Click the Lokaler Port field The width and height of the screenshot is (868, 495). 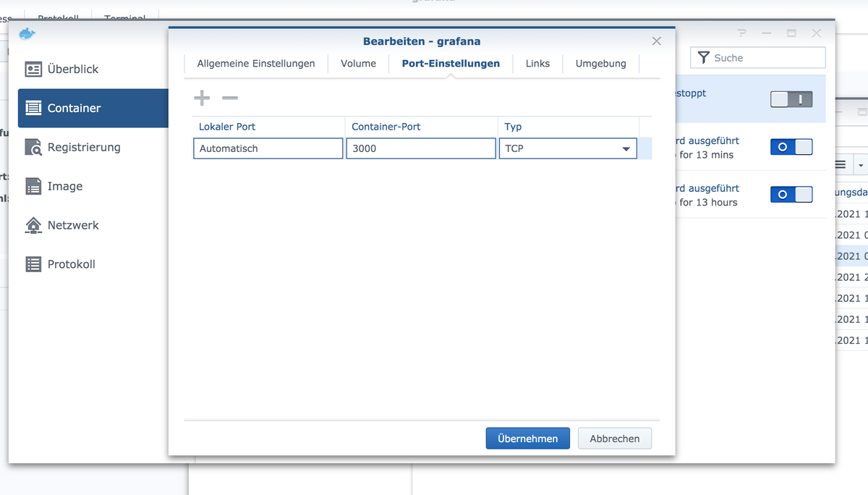(x=268, y=148)
